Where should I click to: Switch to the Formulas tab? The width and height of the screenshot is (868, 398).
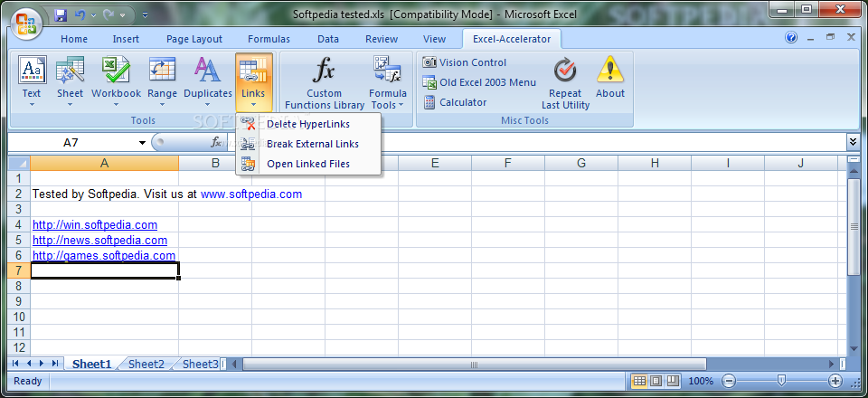click(269, 39)
